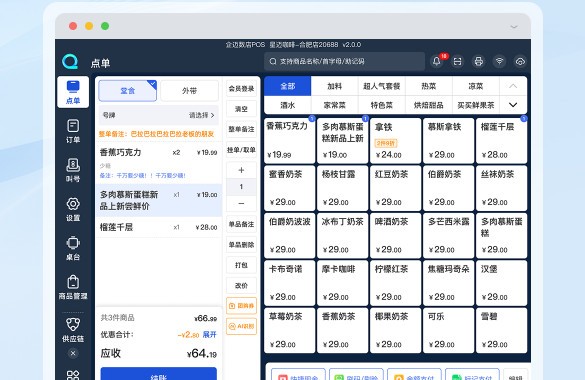Select 堂食 dine-in mode
Viewport: 585px width, 380px height.
[x=128, y=91]
